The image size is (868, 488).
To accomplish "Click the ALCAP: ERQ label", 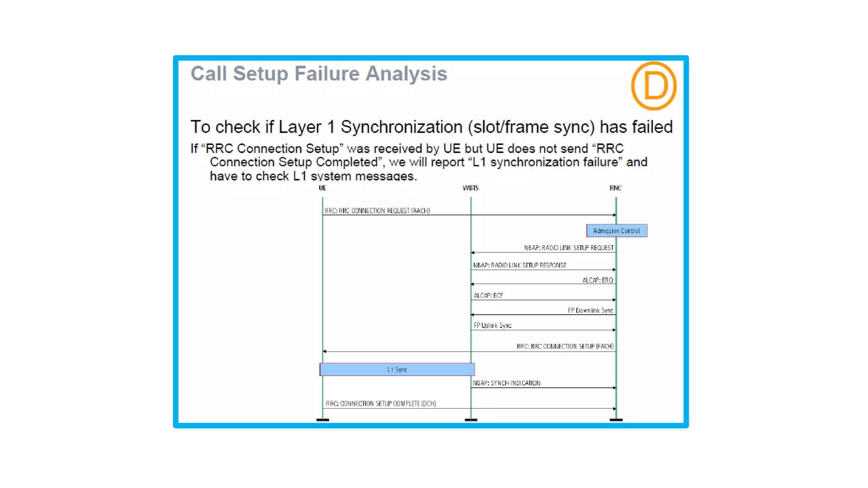I will tap(597, 280).
